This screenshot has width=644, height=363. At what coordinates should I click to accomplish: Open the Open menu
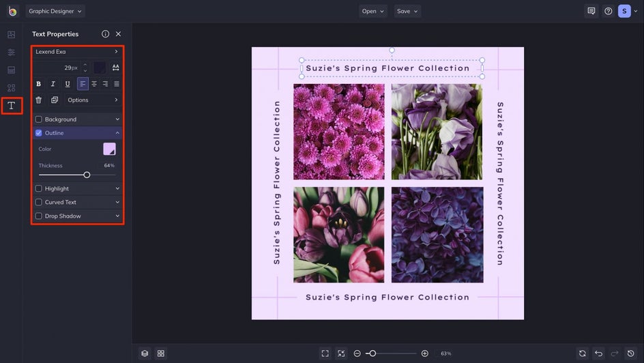[x=373, y=11]
